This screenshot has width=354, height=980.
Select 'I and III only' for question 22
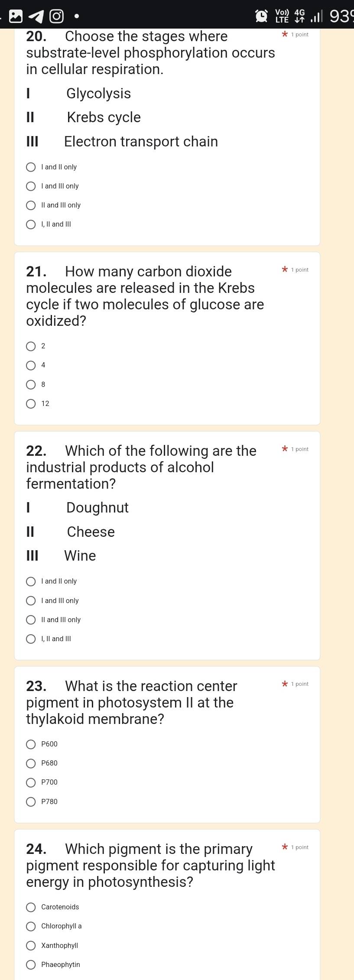click(31, 600)
